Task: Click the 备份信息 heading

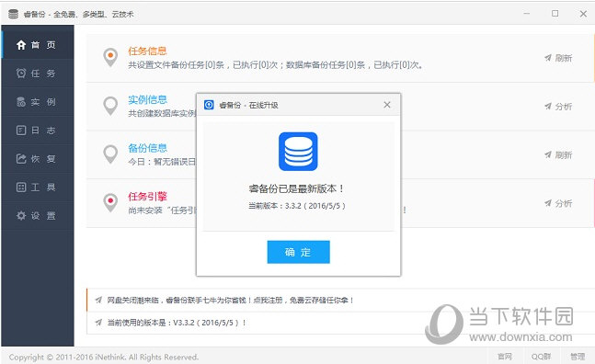Action: click(x=147, y=148)
